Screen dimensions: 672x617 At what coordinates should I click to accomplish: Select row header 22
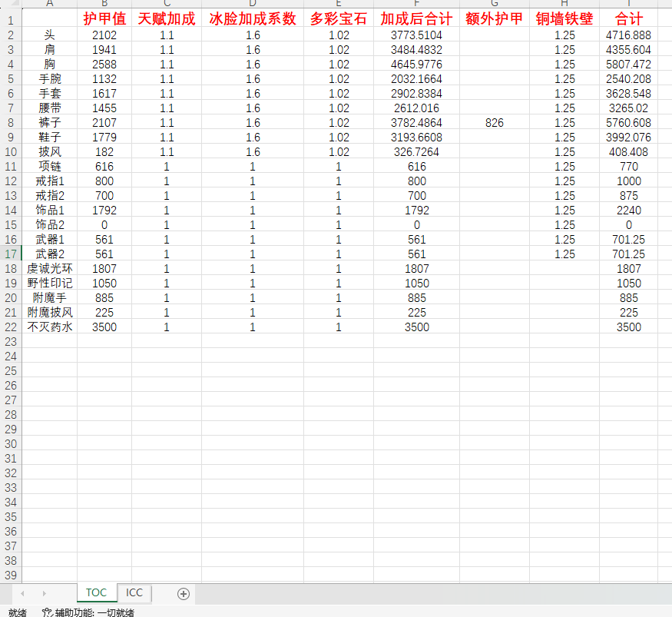coord(10,327)
